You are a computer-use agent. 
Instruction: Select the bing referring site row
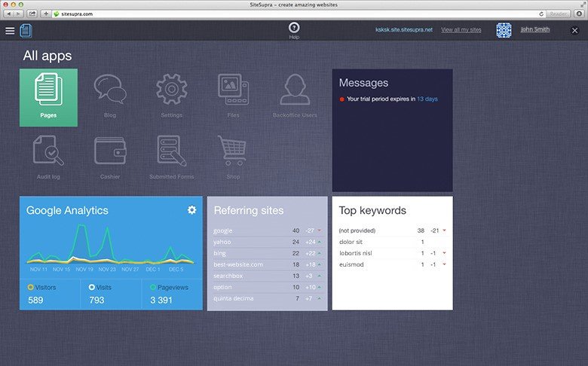click(x=268, y=253)
